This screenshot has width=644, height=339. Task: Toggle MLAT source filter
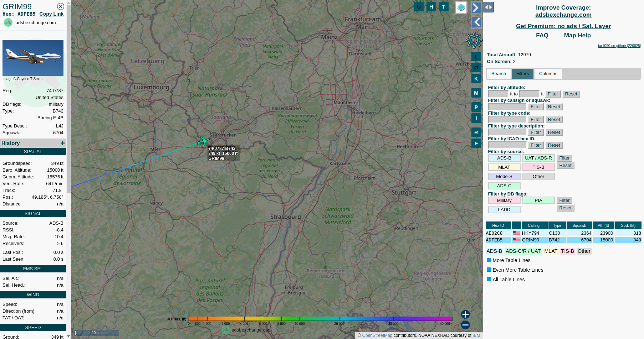tap(504, 167)
